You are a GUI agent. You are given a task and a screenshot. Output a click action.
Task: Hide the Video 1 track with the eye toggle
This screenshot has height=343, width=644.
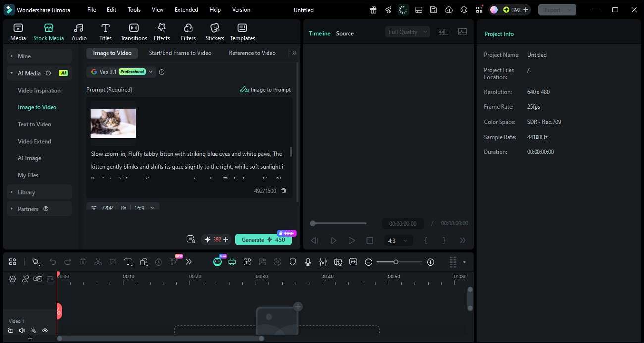click(x=45, y=330)
